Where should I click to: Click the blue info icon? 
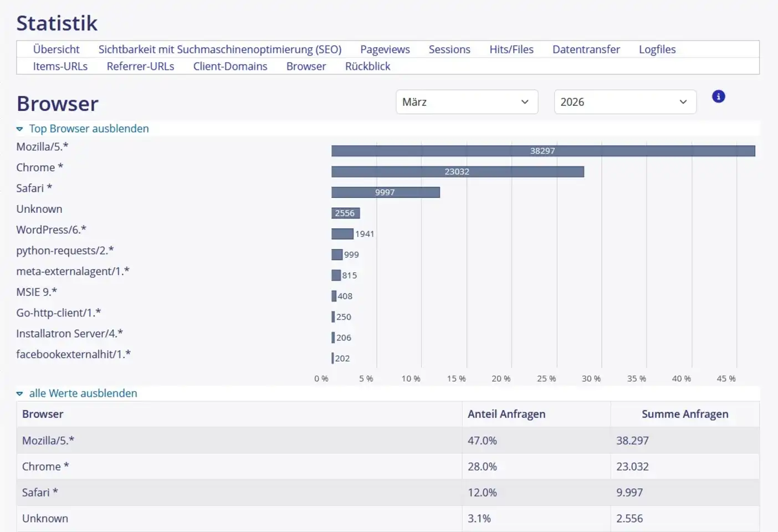[718, 96]
